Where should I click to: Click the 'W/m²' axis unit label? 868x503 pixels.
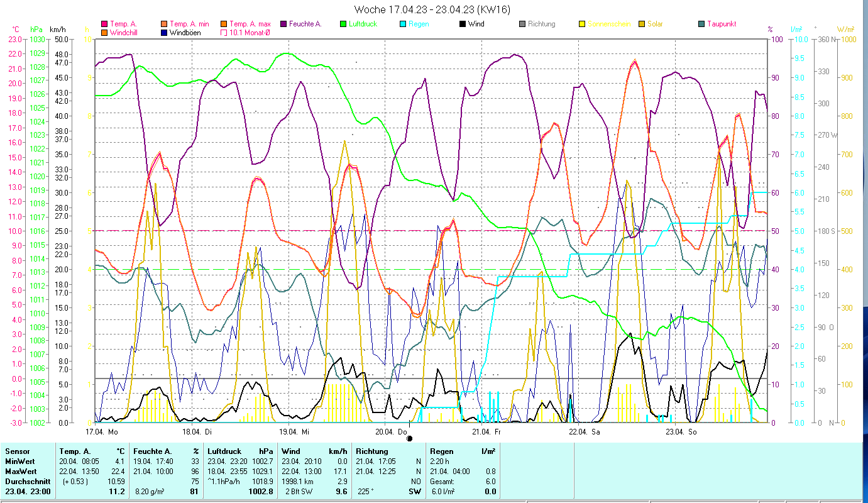[x=845, y=30]
